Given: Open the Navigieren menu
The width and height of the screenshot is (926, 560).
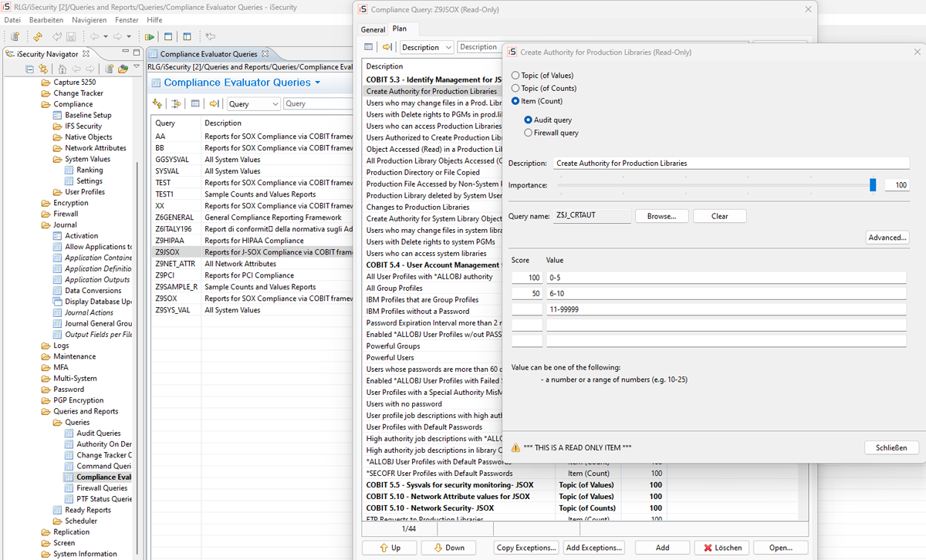Looking at the screenshot, I should point(90,20).
